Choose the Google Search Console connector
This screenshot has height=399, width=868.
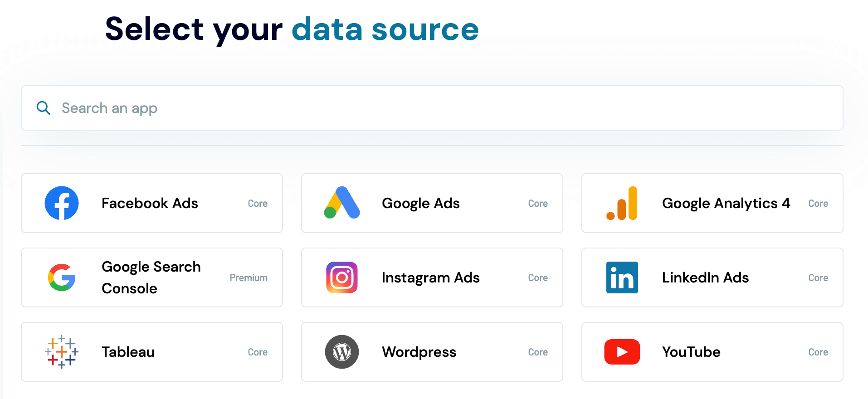(x=151, y=277)
